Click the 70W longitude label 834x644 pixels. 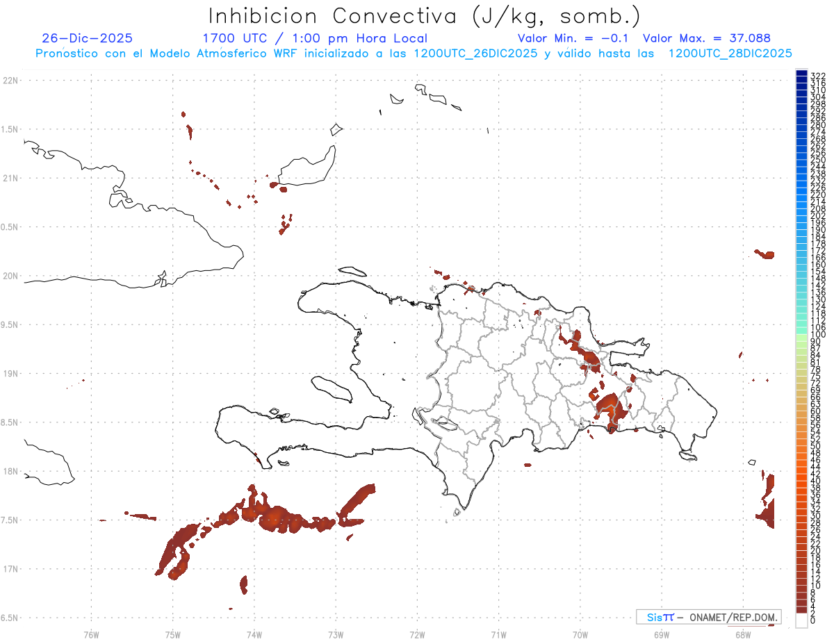coord(580,634)
